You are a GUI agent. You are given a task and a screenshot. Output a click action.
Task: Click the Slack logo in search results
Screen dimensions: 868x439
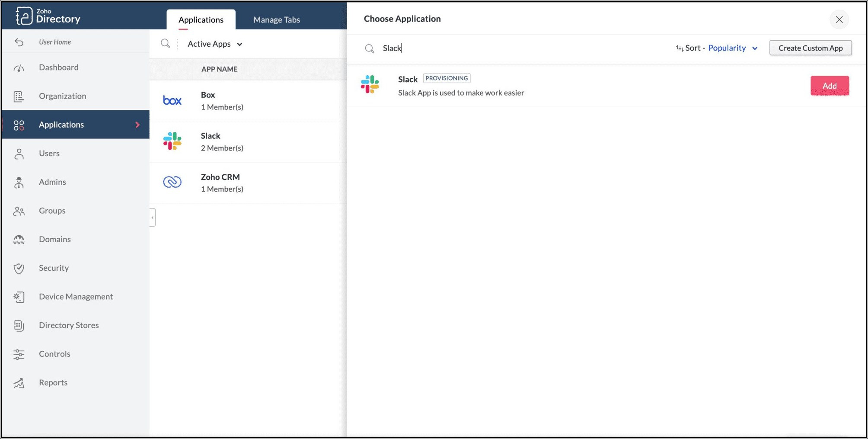(x=370, y=84)
